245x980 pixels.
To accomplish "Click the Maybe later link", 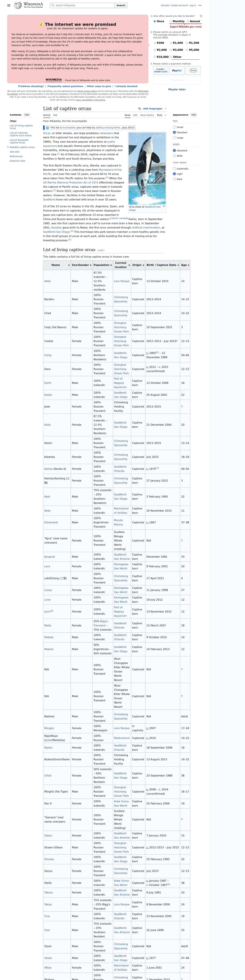I will 177,89.
